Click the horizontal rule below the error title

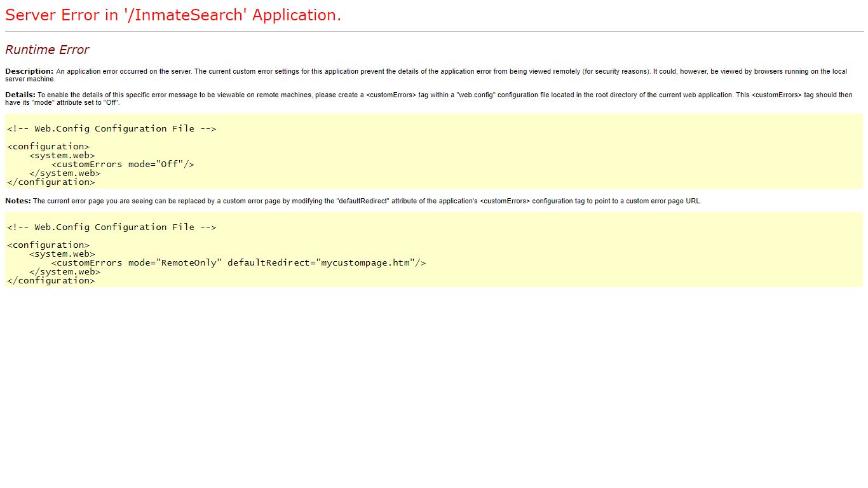point(434,31)
